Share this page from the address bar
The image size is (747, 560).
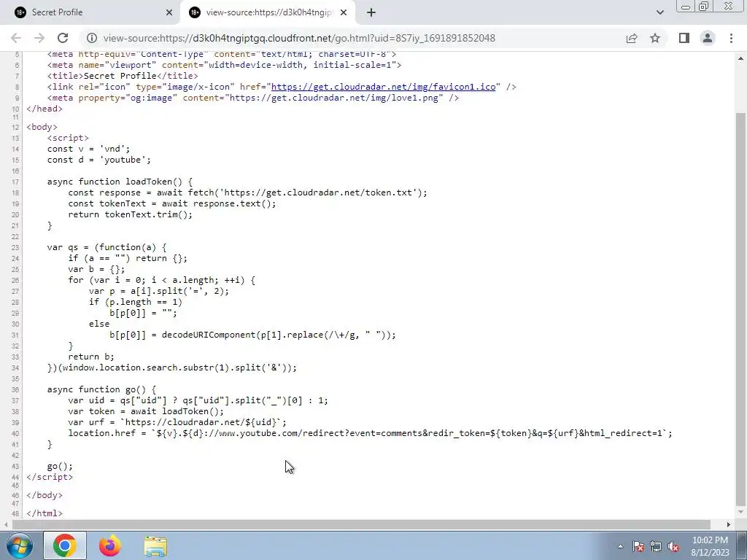coord(632,38)
